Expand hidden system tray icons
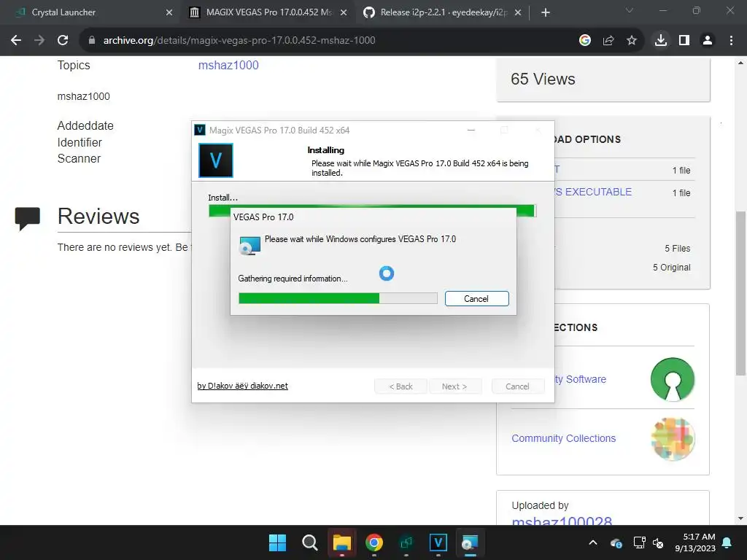 click(x=593, y=542)
